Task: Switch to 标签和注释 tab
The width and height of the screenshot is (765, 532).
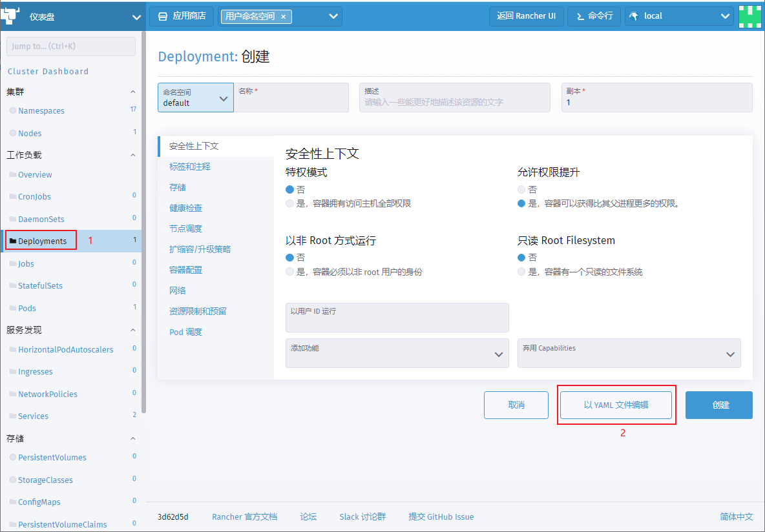Action: point(190,167)
